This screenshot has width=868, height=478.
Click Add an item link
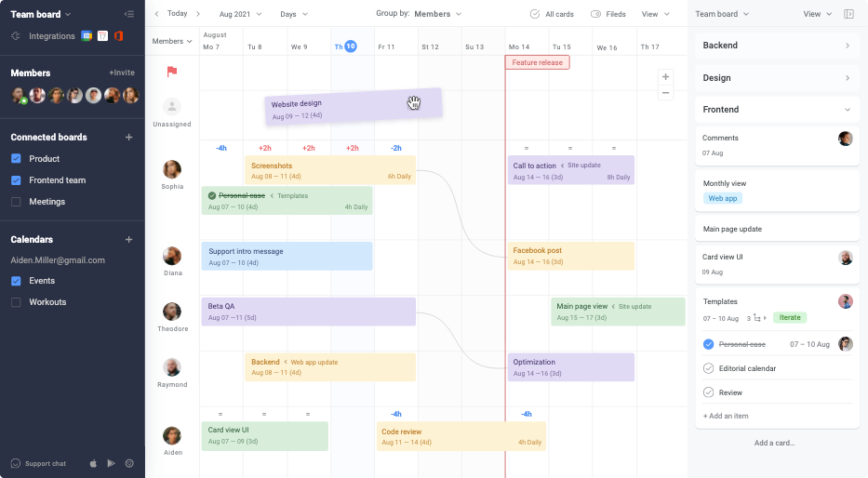[x=726, y=416]
